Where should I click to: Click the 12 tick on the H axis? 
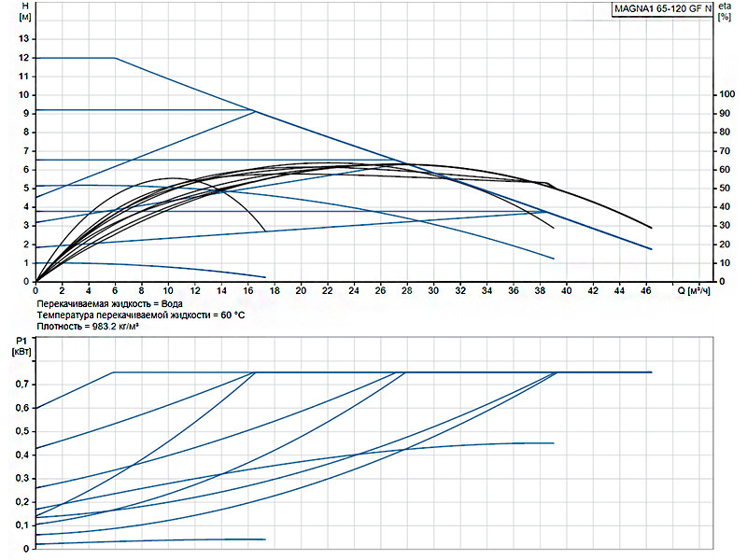click(24, 58)
